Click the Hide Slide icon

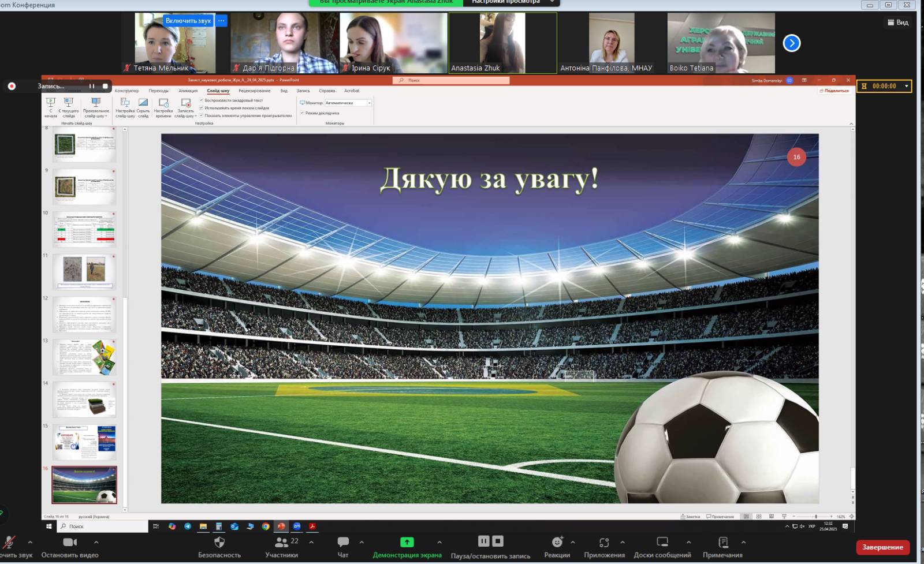[143, 102]
